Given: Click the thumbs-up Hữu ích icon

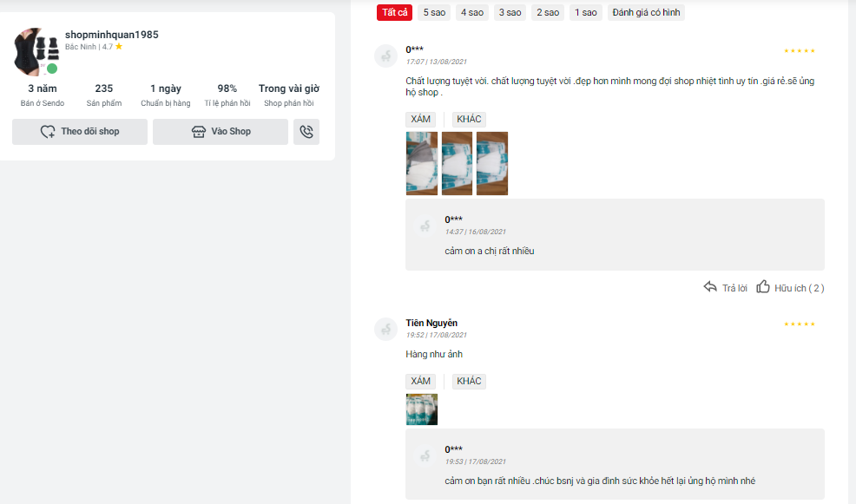Looking at the screenshot, I should click(x=763, y=287).
